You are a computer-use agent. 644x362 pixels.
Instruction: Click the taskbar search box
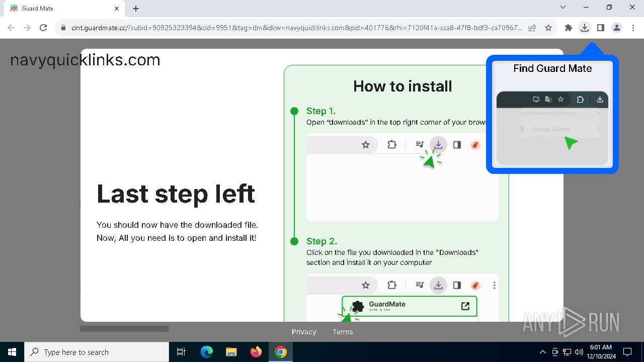[x=97, y=352]
